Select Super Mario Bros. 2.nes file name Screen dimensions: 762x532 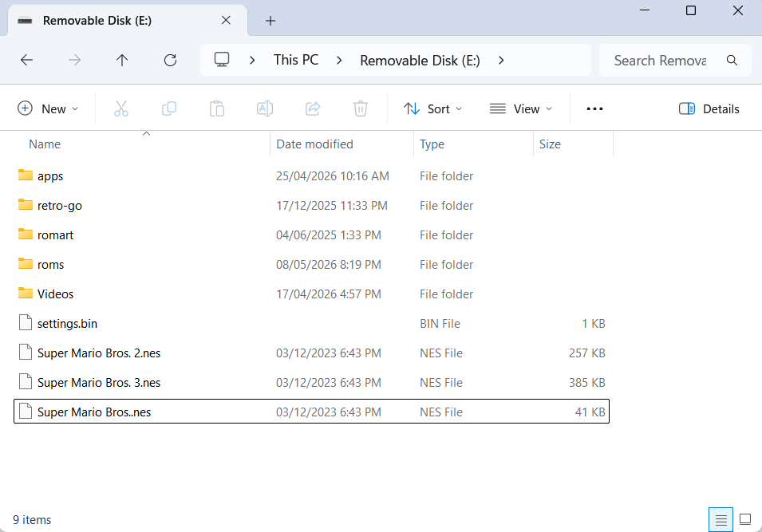point(99,353)
